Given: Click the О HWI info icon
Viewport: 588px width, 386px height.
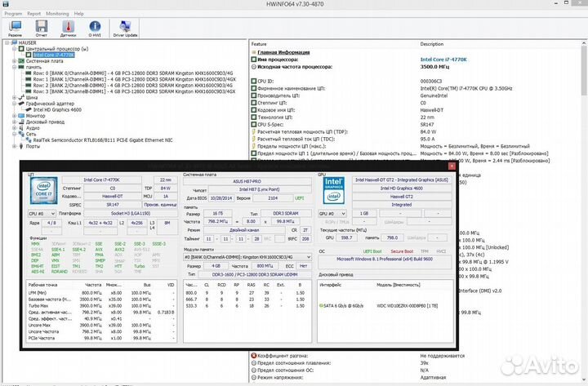Looking at the screenshot, I should point(95,29).
